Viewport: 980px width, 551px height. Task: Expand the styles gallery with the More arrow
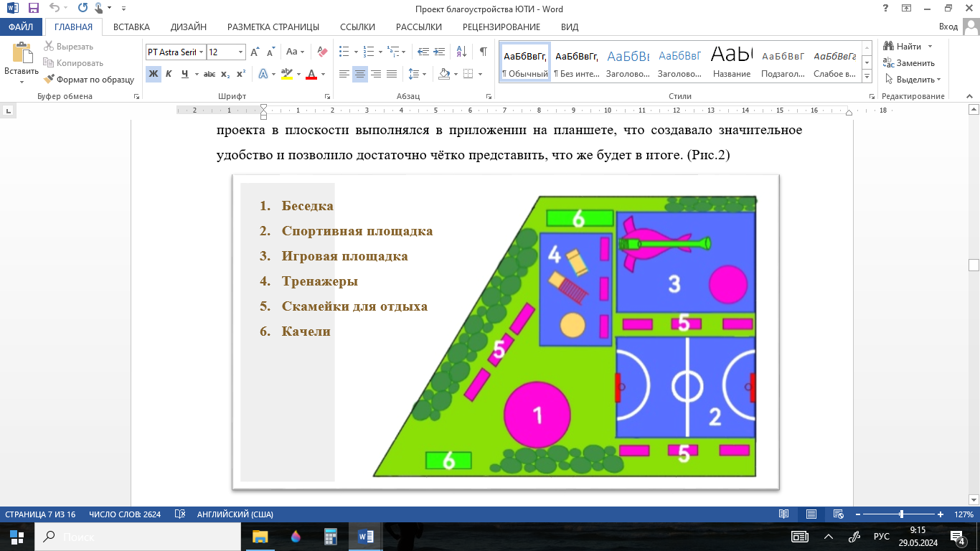click(x=867, y=76)
